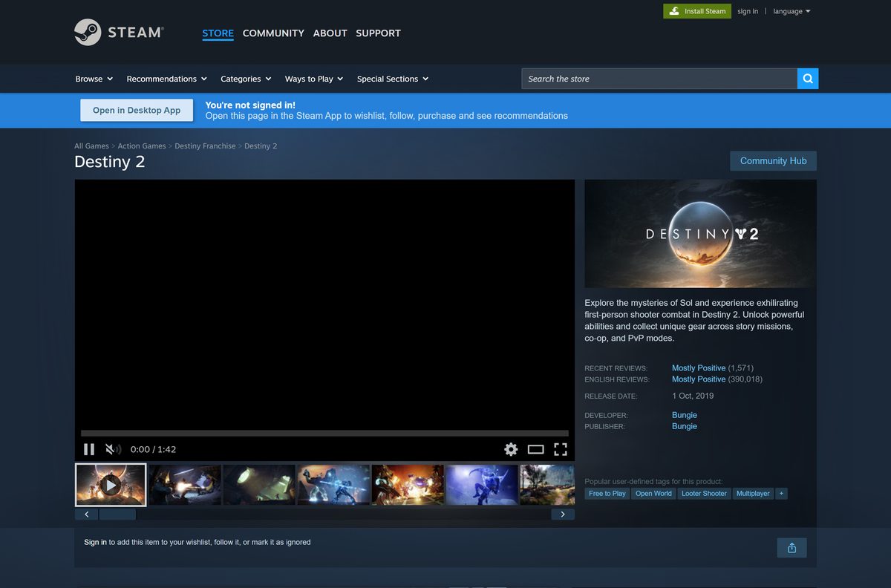The height and width of the screenshot is (588, 891).
Task: Unmute the trailer volume
Action: pos(113,449)
